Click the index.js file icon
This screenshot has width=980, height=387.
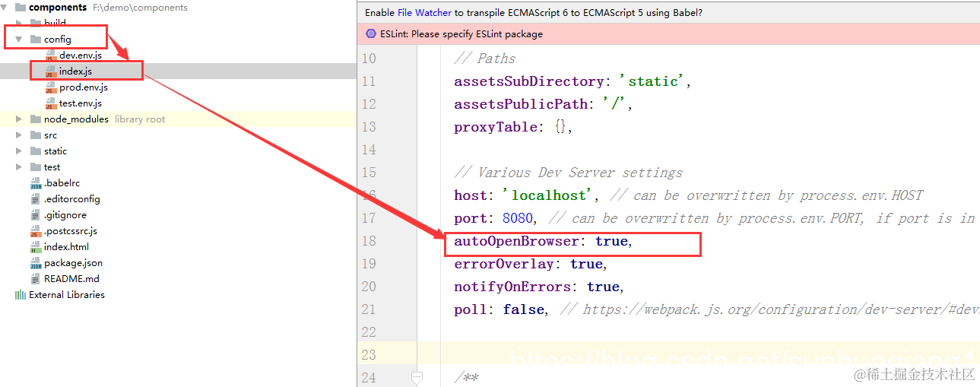point(51,71)
